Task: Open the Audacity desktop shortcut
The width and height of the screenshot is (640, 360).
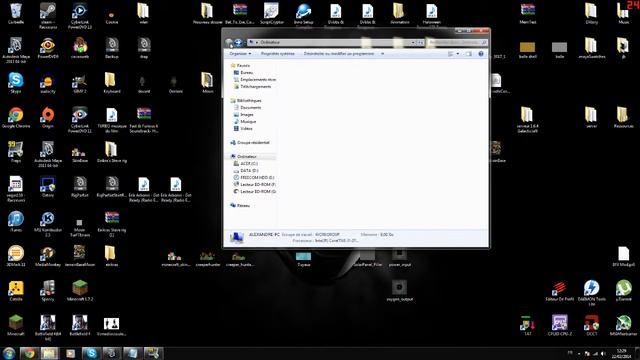Action: click(x=47, y=83)
